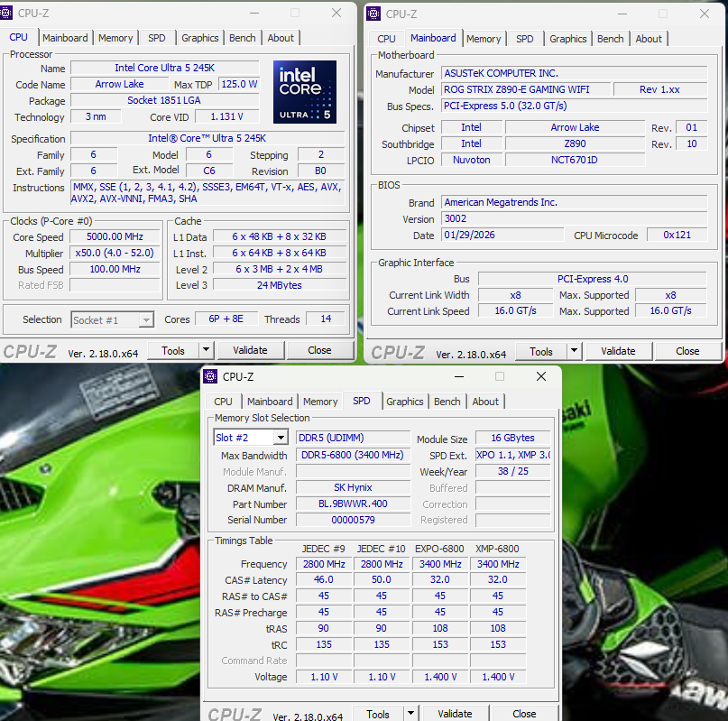Minimize the Mainboard CPU-Z window
728x721 pixels.
622,14
